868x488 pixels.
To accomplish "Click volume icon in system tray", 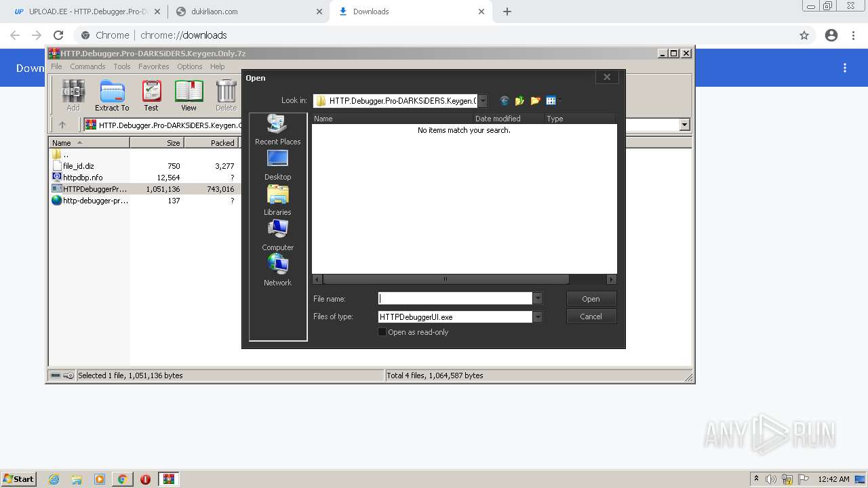I will pyautogui.click(x=771, y=479).
